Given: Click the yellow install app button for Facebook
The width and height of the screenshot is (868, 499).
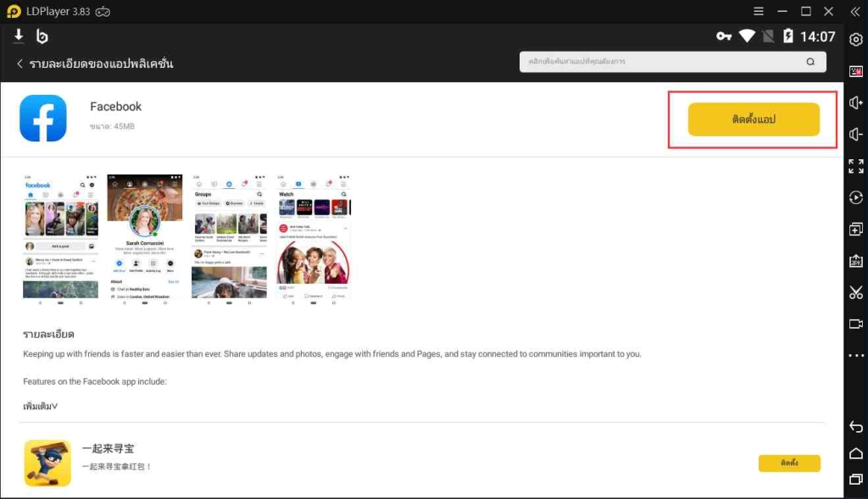Looking at the screenshot, I should [754, 119].
